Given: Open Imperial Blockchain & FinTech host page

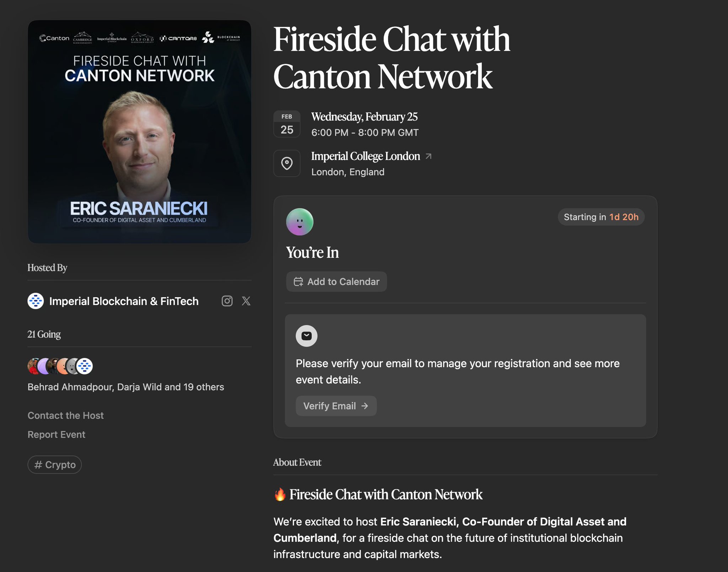Looking at the screenshot, I should coord(124,301).
